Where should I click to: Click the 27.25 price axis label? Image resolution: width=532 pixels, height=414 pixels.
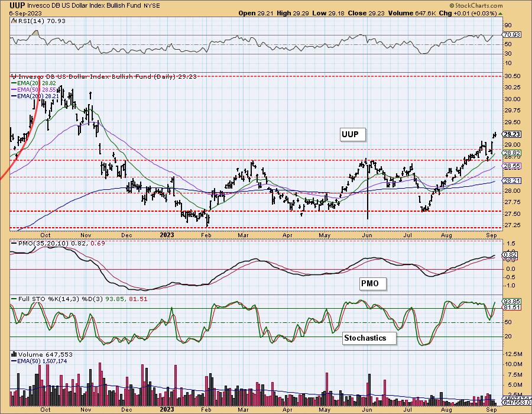tap(512, 225)
